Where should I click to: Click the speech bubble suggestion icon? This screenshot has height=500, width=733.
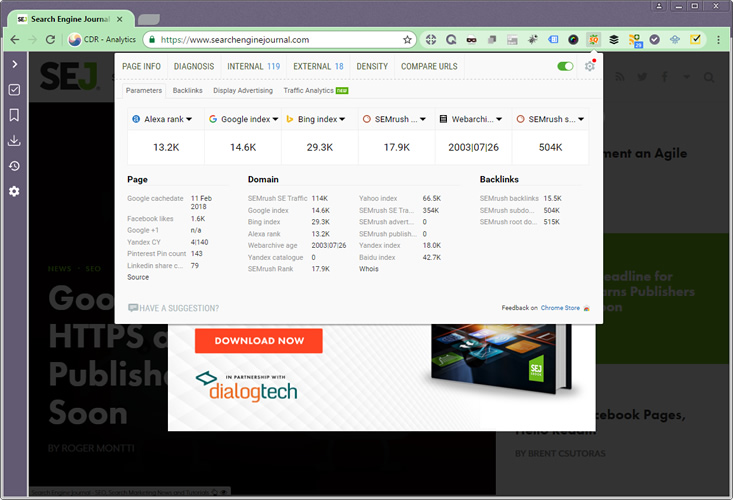[133, 307]
